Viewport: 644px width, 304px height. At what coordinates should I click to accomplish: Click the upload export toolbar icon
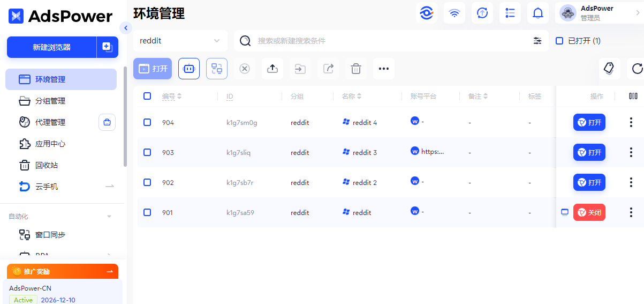coord(272,69)
